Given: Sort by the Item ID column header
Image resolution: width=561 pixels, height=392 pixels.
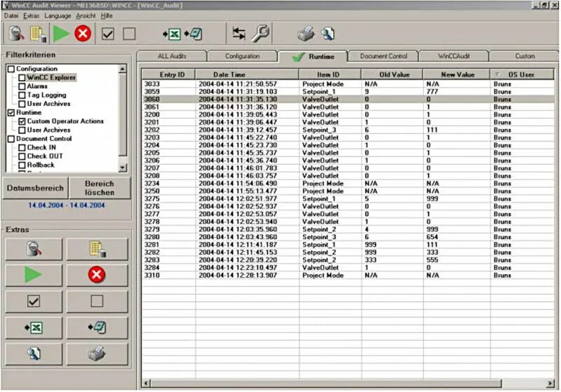Looking at the screenshot, I should click(330, 75).
